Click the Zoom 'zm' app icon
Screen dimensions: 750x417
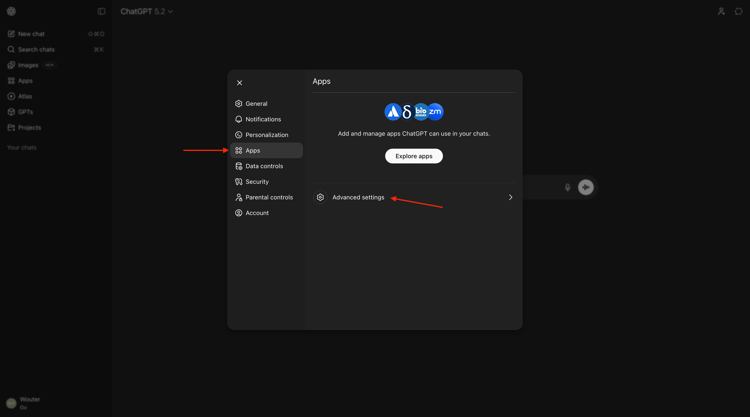point(435,112)
